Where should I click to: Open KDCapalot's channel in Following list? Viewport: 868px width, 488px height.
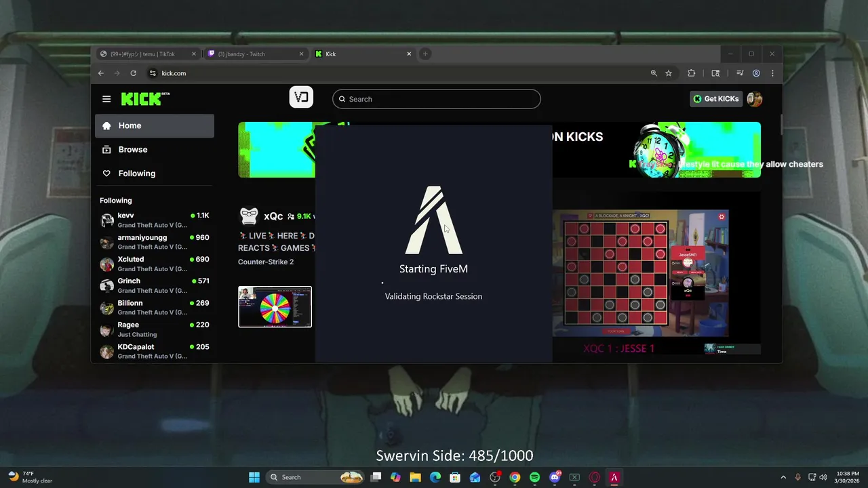click(155, 351)
